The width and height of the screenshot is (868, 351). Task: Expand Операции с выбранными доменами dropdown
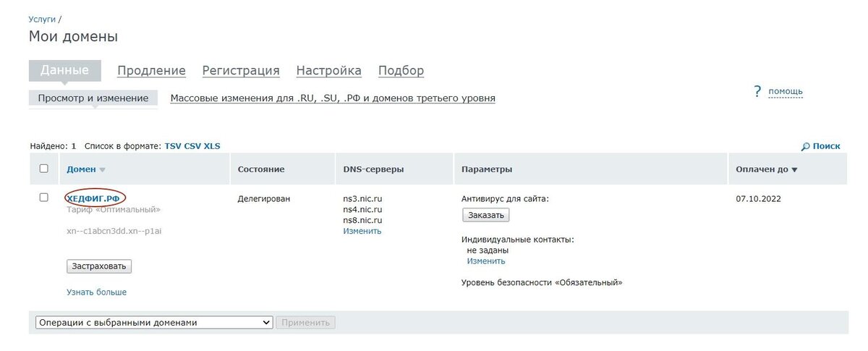(154, 323)
